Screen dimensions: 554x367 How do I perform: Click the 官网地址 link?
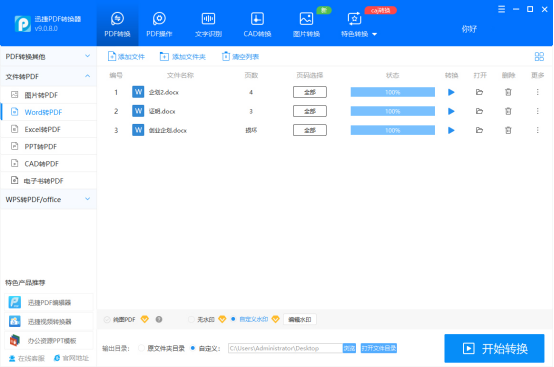tap(71, 359)
